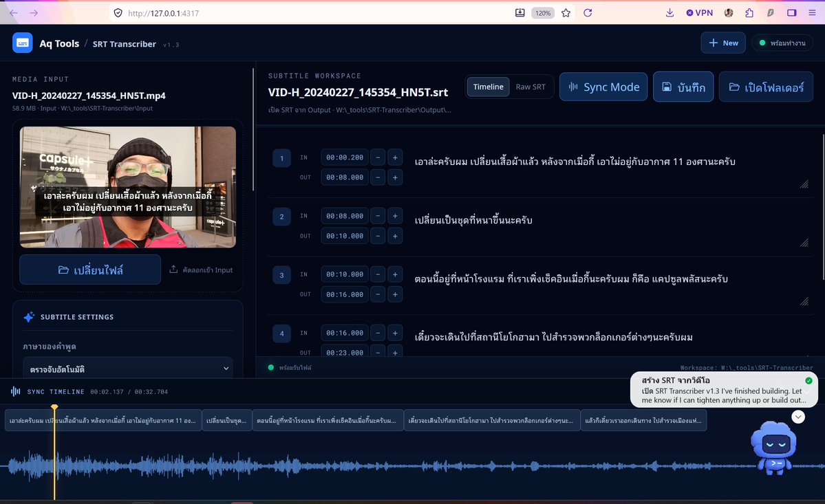Click the robot assistant mascot
This screenshot has height=504, width=825.
tap(773, 448)
